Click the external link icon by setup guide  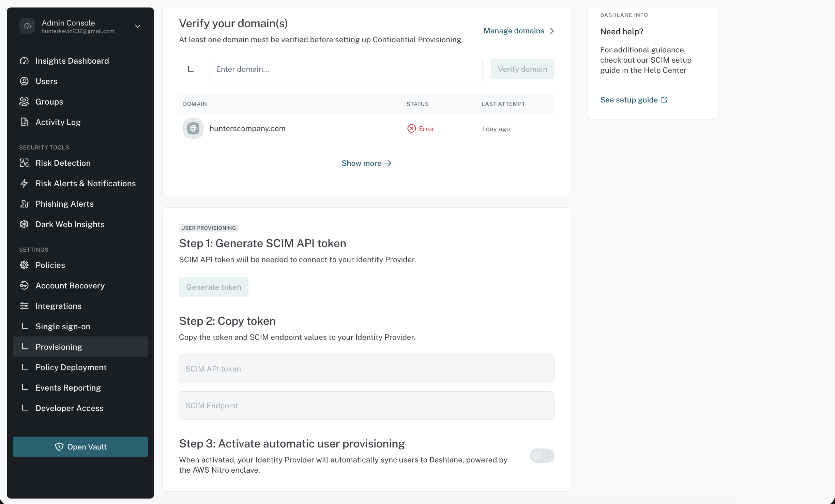(664, 100)
